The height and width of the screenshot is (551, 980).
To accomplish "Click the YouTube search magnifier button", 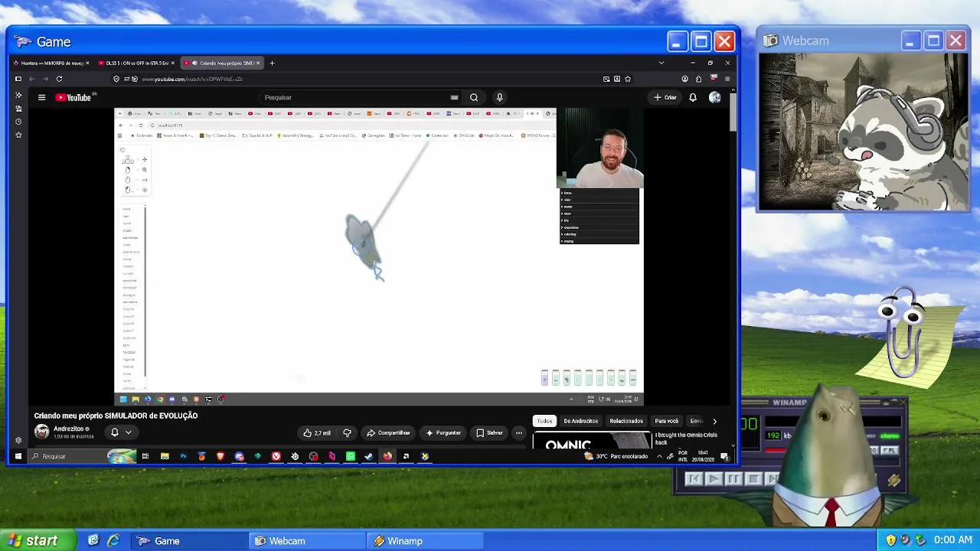I will pyautogui.click(x=474, y=97).
